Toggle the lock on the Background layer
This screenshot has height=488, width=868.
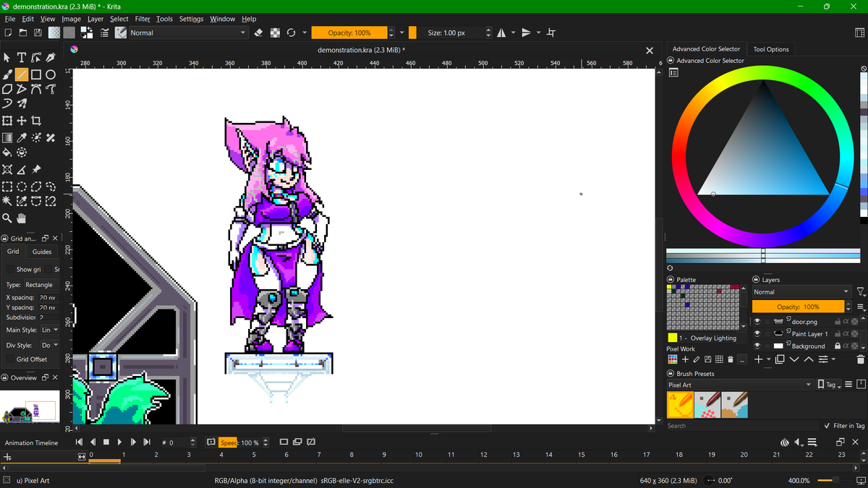click(837, 346)
